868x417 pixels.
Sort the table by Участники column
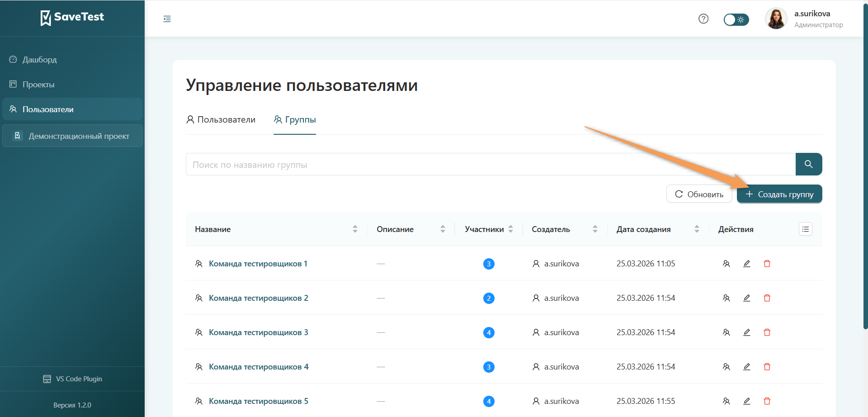coord(511,229)
